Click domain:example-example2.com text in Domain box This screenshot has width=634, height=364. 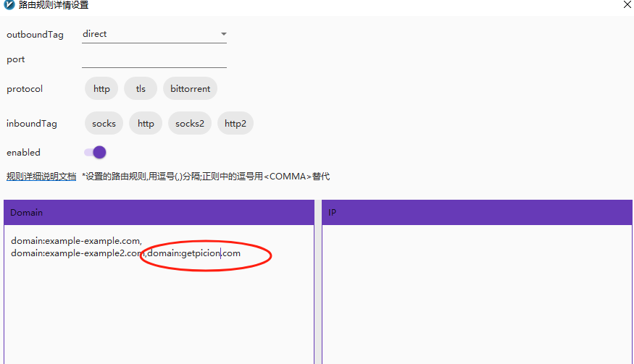tap(78, 253)
